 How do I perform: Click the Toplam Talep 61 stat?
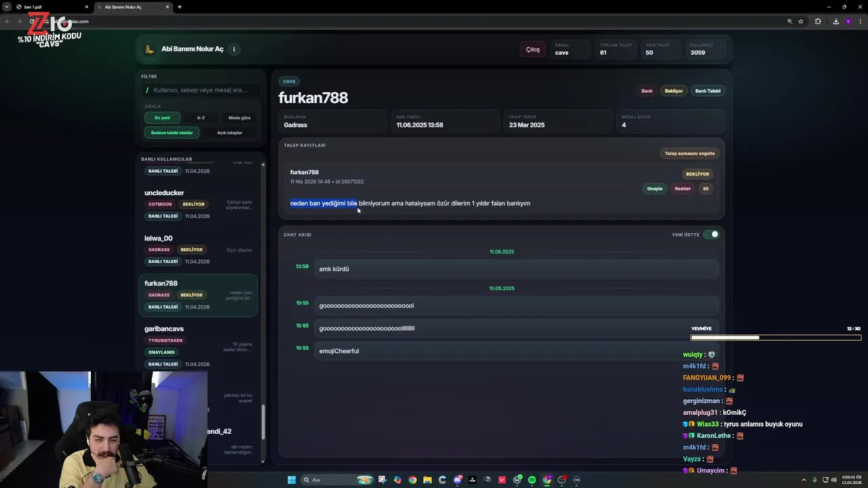(616, 49)
